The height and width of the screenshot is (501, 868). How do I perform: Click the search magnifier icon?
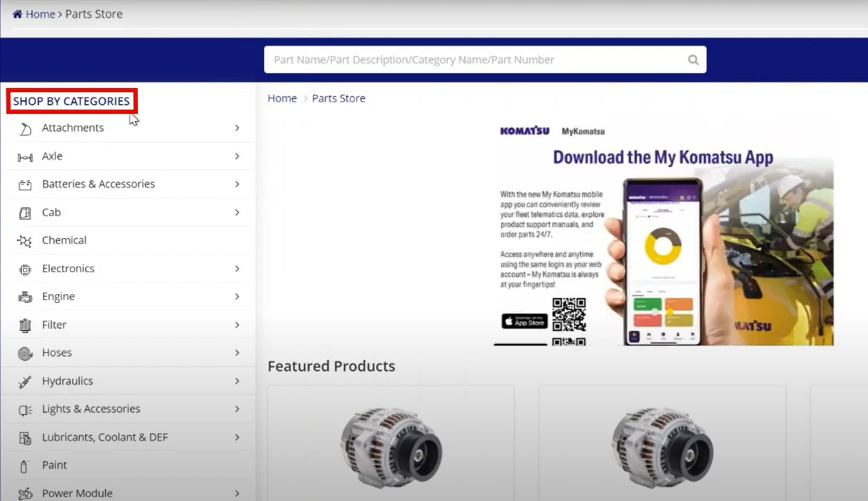pyautogui.click(x=693, y=60)
